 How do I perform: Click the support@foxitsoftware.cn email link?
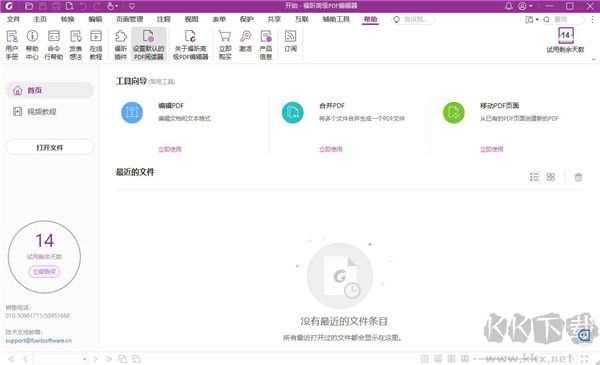(x=38, y=341)
